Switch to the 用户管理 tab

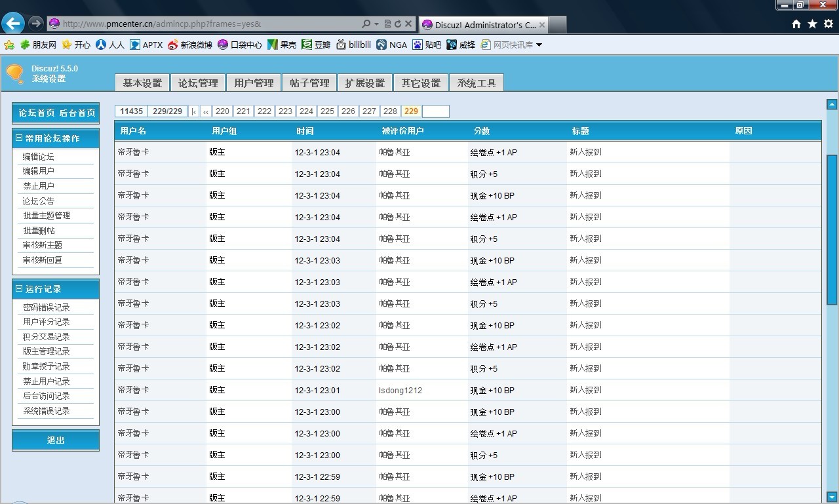point(254,83)
